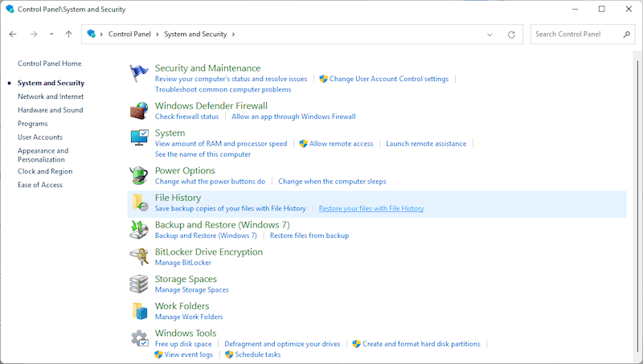Click the Control Panel icon in title bar
Viewport: 643px width, 364px height.
(x=10, y=9)
